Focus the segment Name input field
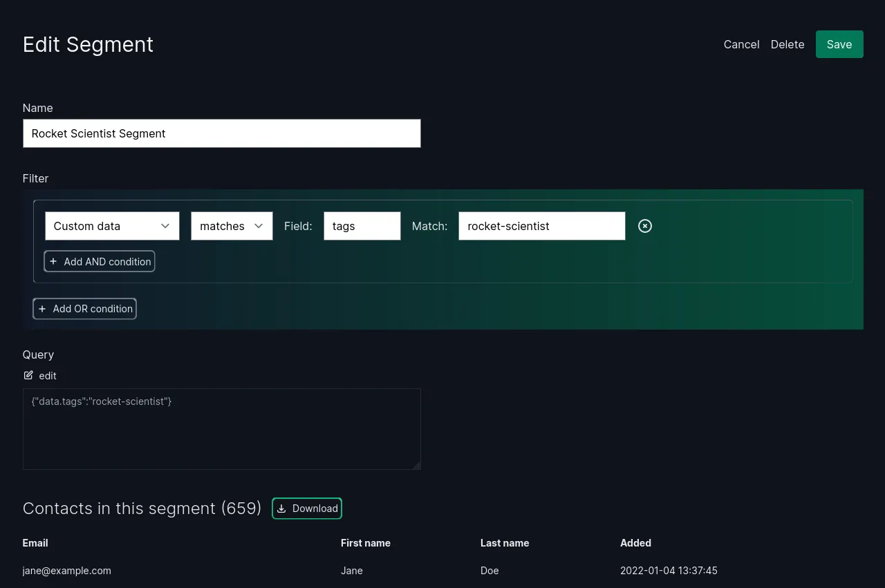Screen dimensions: 885x588 click(221, 133)
